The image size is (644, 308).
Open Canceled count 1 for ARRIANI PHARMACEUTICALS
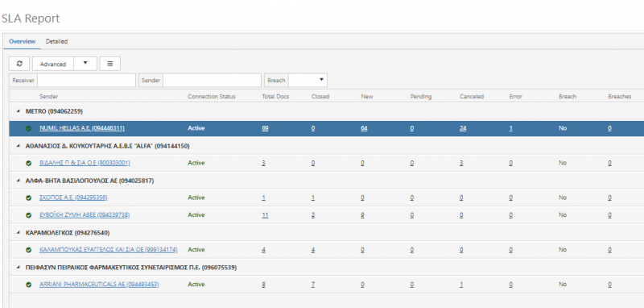[x=461, y=285]
